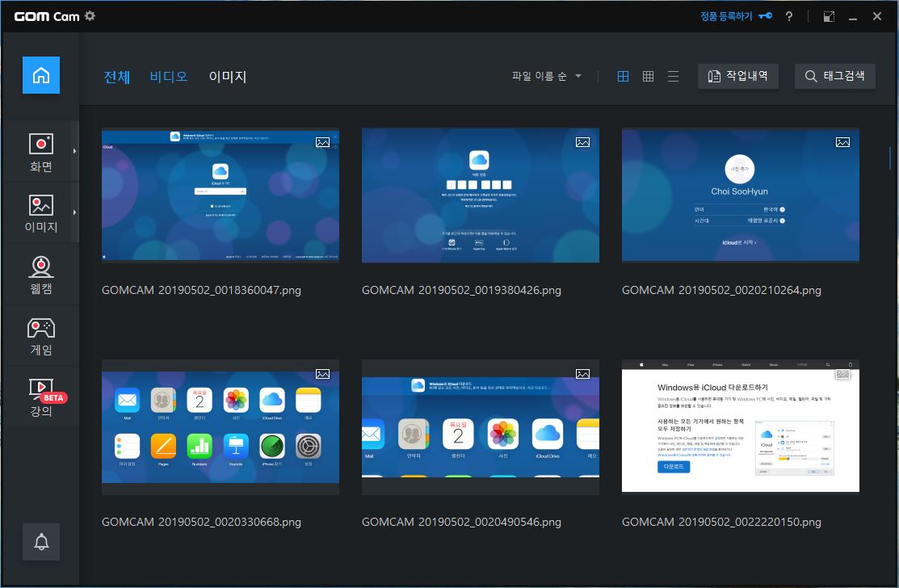Open the 이미지 image capture mode
The image size is (899, 588).
(40, 213)
